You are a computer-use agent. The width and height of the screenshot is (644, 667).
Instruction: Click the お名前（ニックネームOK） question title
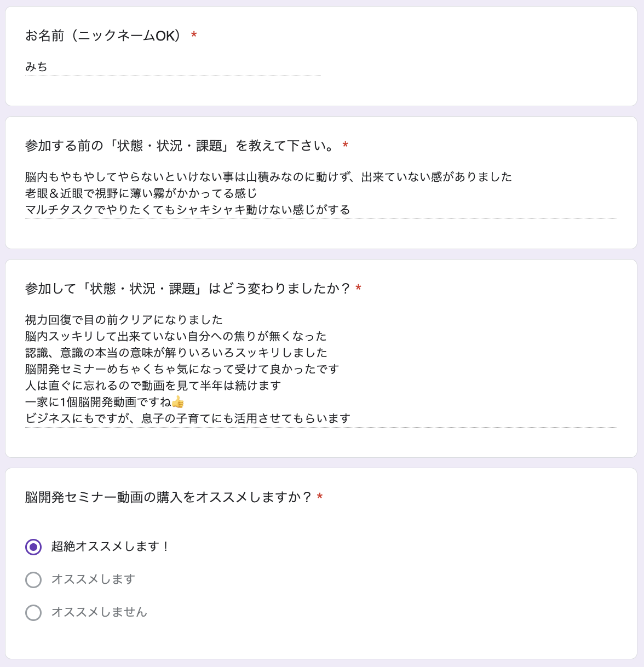tap(104, 36)
